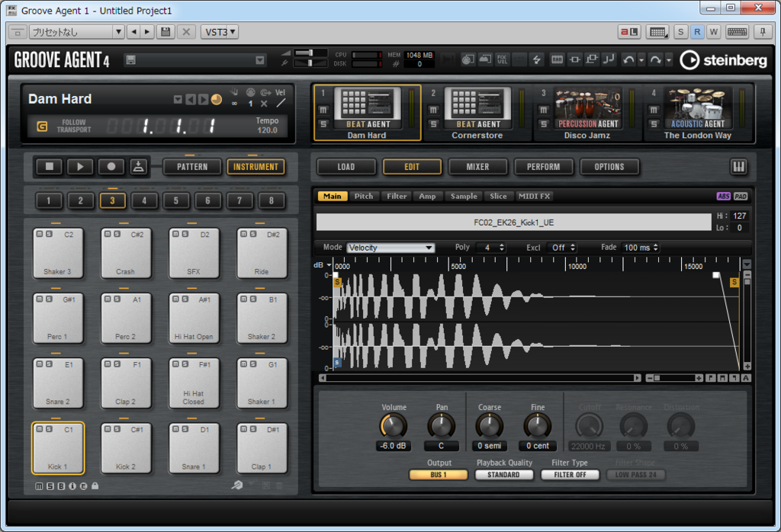This screenshot has height=532, width=781.
Task: Solo the Snare 2 pad
Action: [49, 364]
